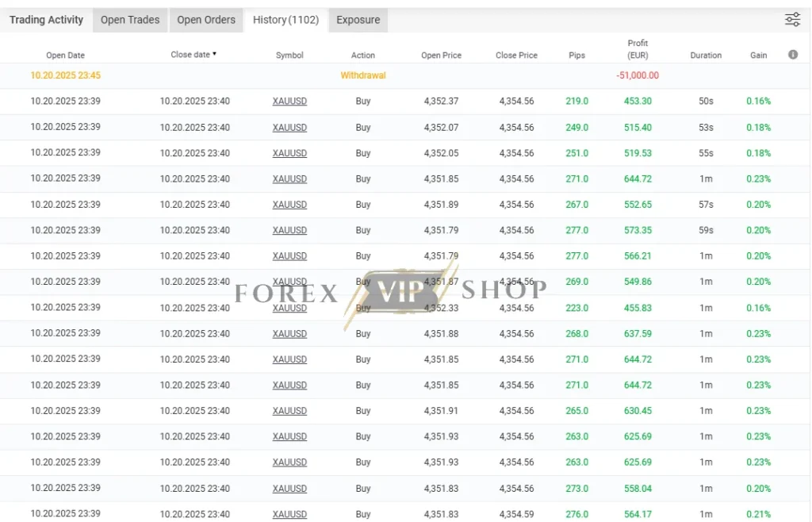The height and width of the screenshot is (522, 812).
Task: Sort by Profit (EUR) column header
Action: 638,49
